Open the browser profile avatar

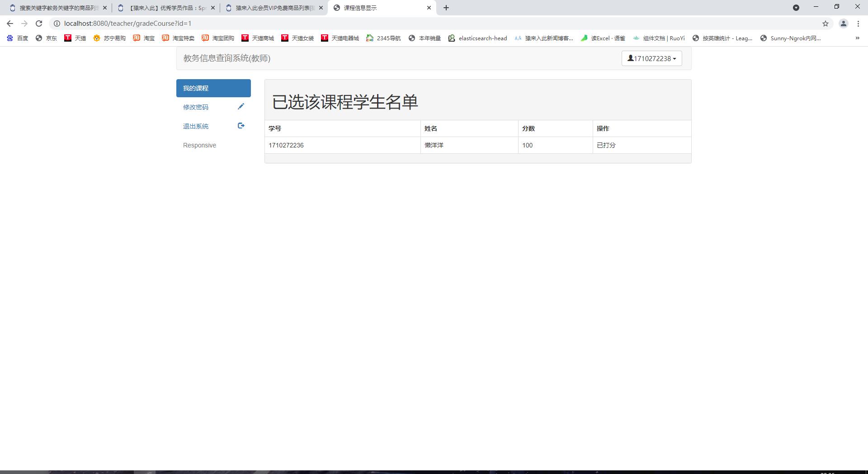(843, 23)
